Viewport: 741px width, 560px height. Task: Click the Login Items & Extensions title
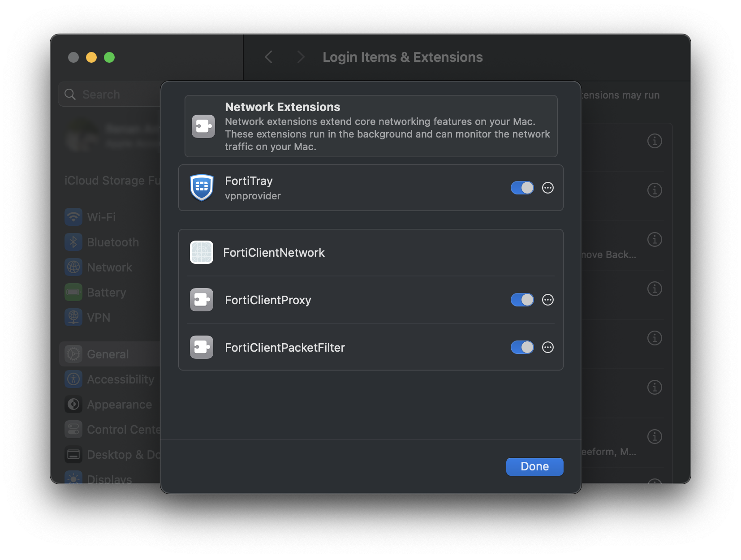[x=403, y=57]
